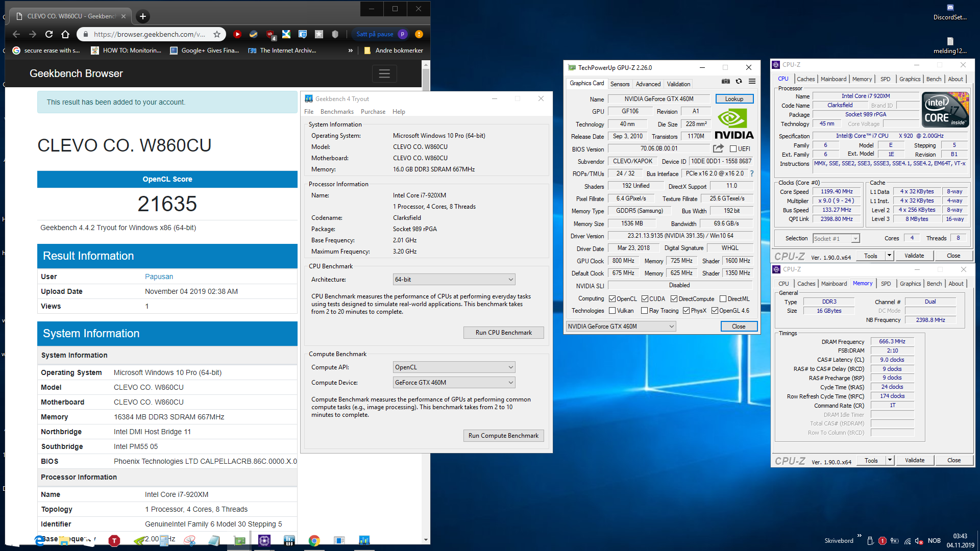Click the USB safely remove tray icon
Screen dimensions: 980x551
pyautogui.click(x=870, y=541)
